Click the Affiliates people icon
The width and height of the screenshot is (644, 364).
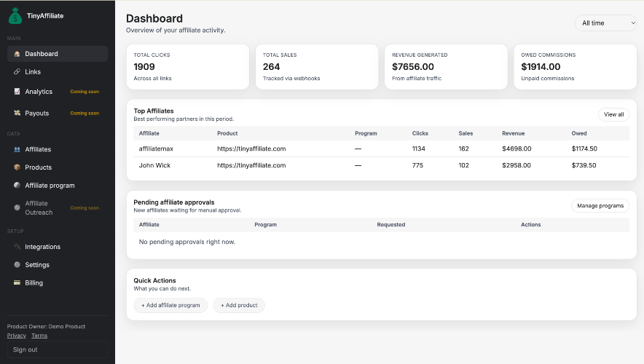17,149
